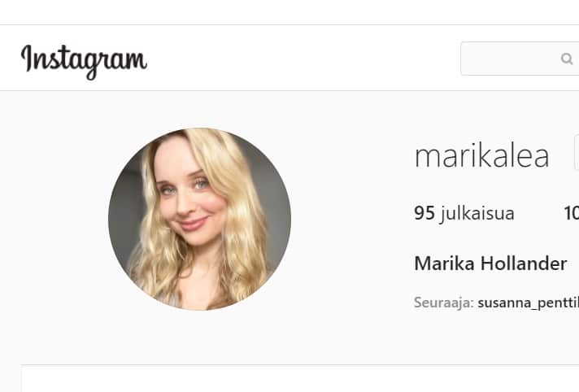Viewport: 579px width, 392px height.
Task: Focus the search input field
Action: coord(520,59)
